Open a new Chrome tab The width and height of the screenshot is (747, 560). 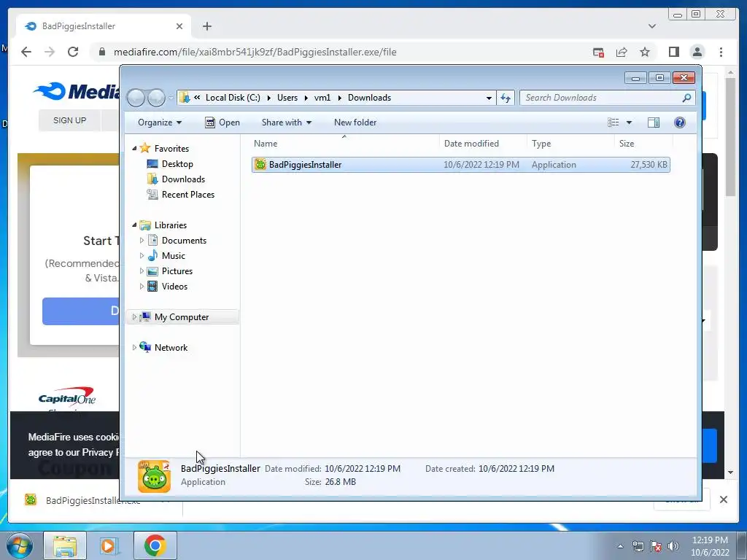206,26
